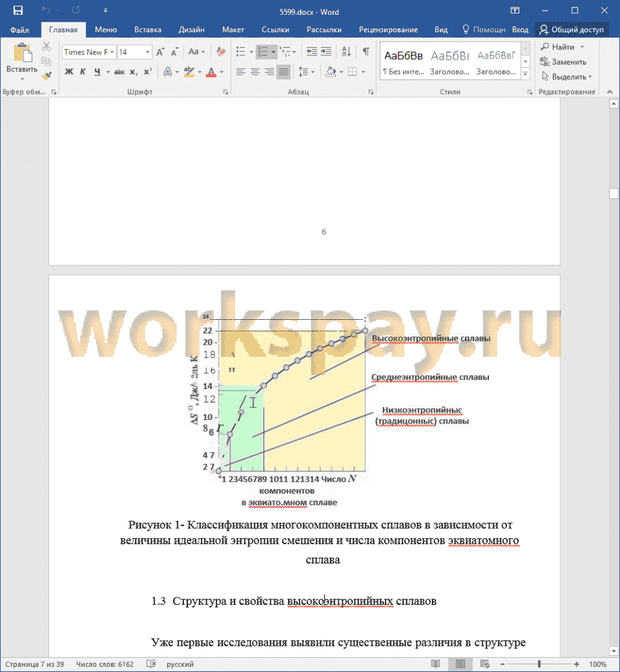Viewport: 620px width, 672px height.
Task: Sort the selected text alphabetically
Action: tap(346, 52)
